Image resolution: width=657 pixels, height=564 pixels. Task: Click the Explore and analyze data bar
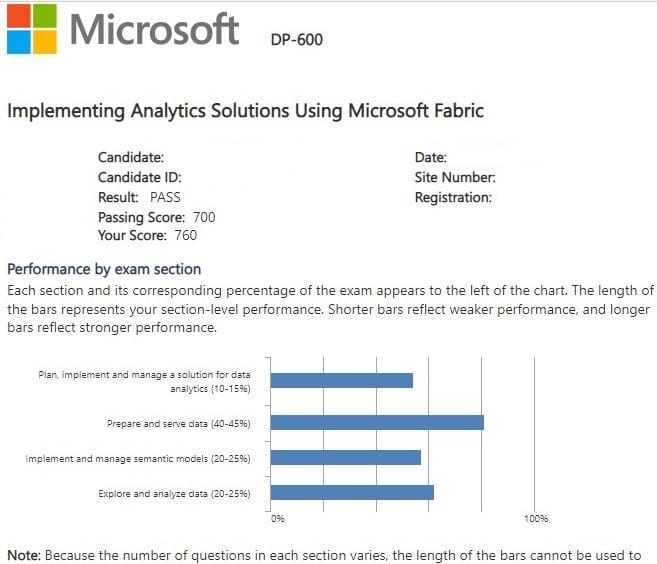tap(352, 493)
